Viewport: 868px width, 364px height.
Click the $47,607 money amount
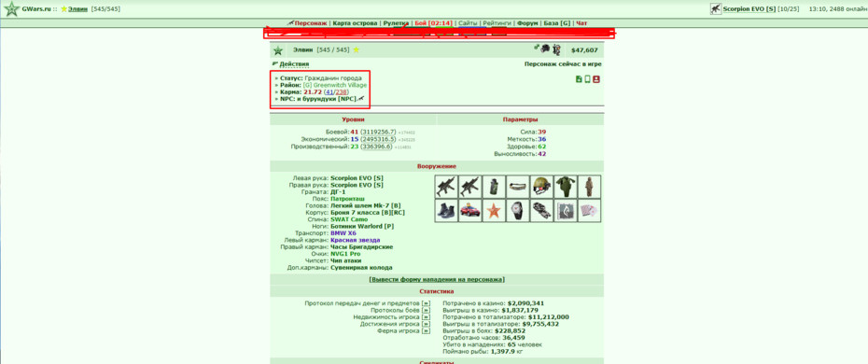tap(584, 50)
